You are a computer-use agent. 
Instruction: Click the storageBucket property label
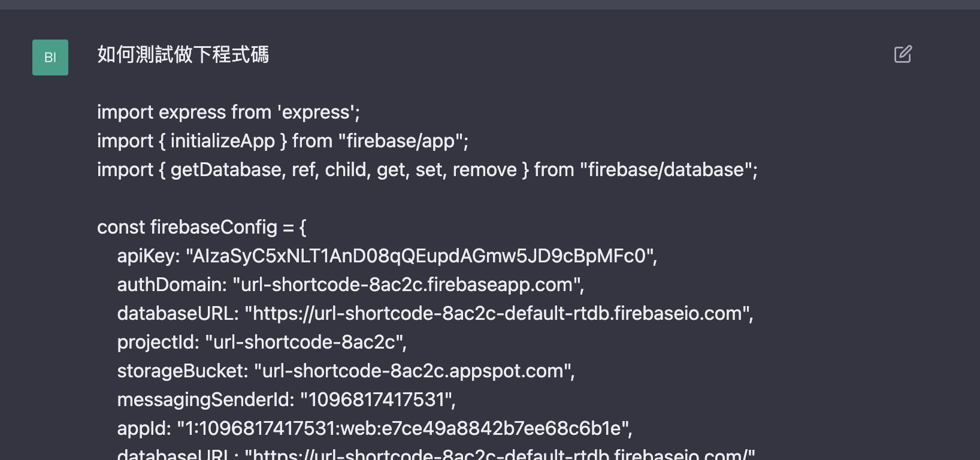click(182, 371)
